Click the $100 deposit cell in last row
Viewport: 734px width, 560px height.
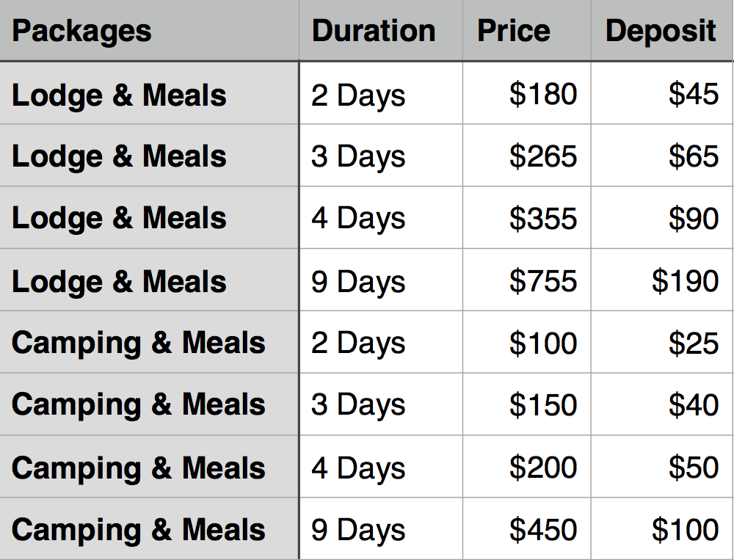(662, 528)
